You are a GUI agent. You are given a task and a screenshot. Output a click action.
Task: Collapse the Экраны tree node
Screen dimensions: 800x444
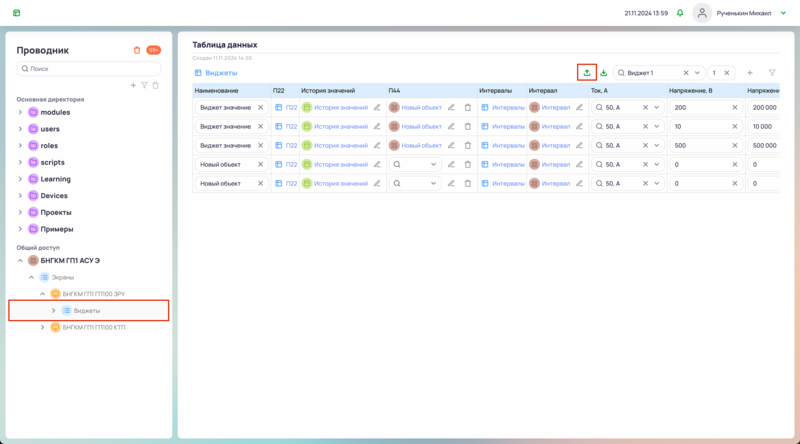[x=31, y=277]
